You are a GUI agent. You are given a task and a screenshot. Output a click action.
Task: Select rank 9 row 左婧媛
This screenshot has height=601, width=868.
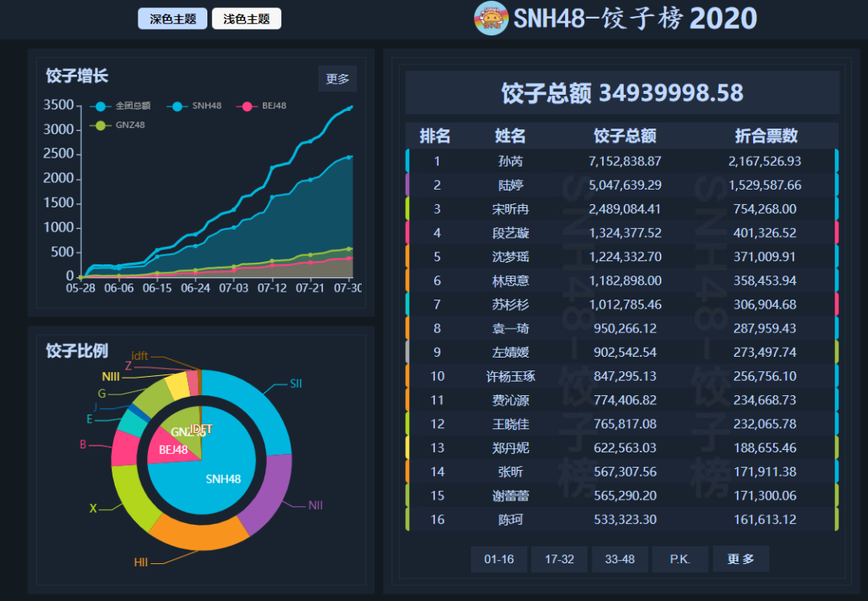(x=621, y=352)
